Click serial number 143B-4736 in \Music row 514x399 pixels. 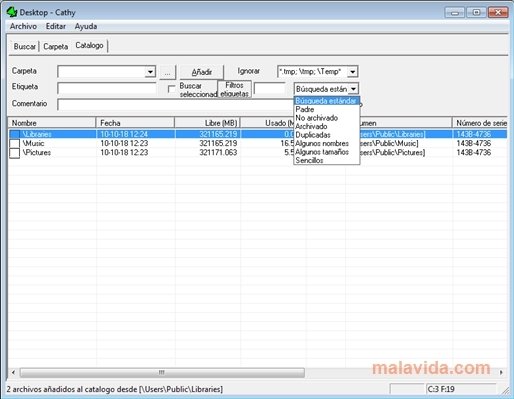coord(474,143)
